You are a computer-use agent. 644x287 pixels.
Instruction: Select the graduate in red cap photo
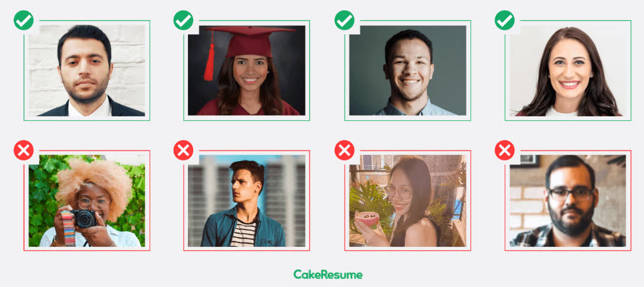(x=247, y=70)
